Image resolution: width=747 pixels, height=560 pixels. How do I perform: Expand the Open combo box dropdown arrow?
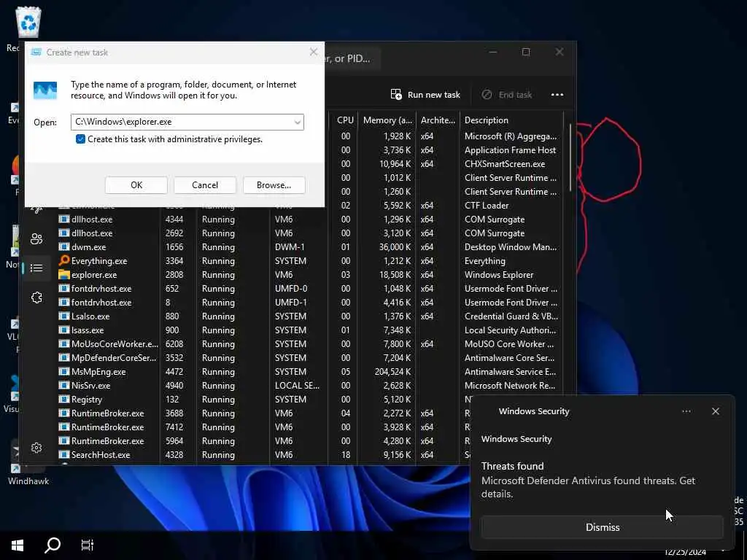tap(298, 122)
